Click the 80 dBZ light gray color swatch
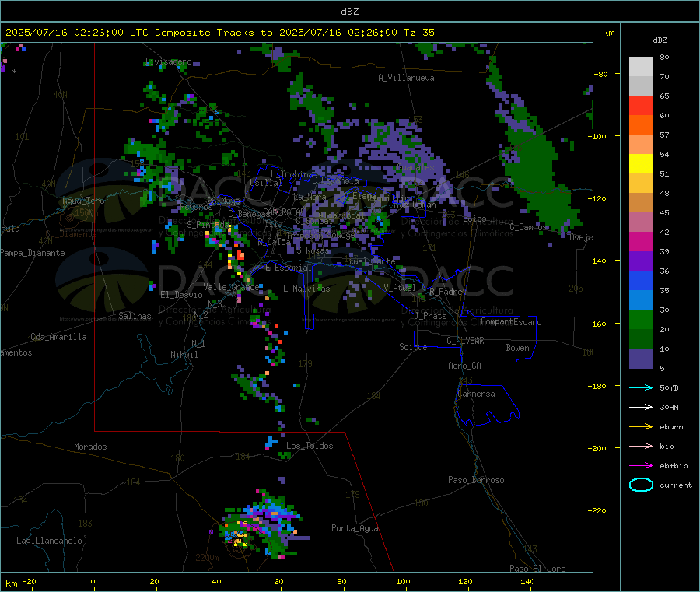The width and height of the screenshot is (700, 592). tap(641, 67)
